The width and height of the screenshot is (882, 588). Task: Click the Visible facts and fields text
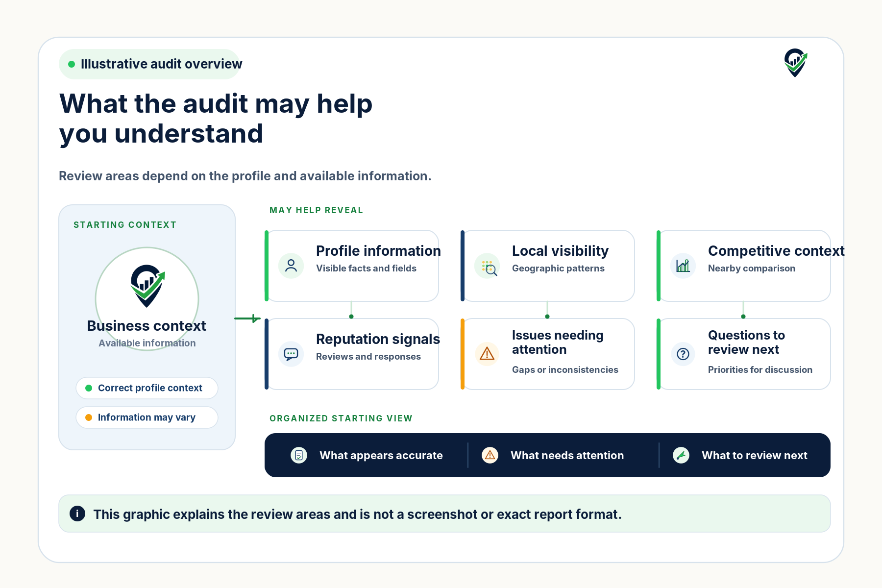click(x=366, y=268)
